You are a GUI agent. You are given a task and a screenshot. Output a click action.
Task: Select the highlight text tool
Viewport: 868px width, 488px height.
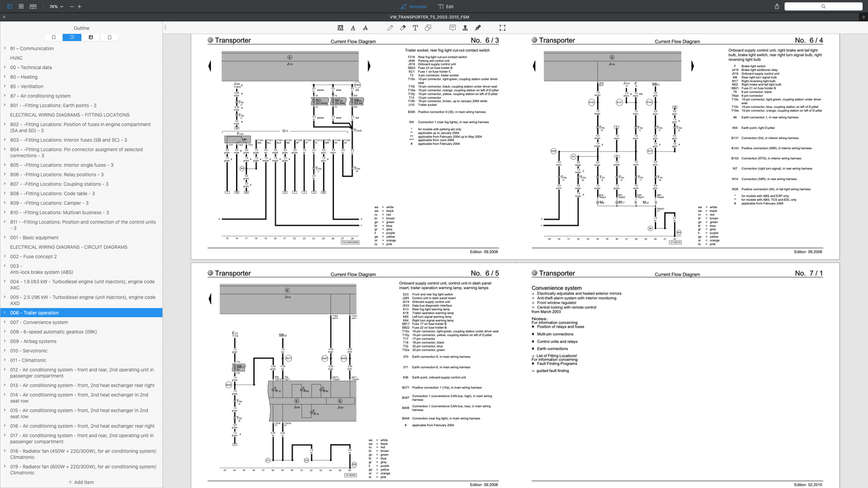pos(341,28)
